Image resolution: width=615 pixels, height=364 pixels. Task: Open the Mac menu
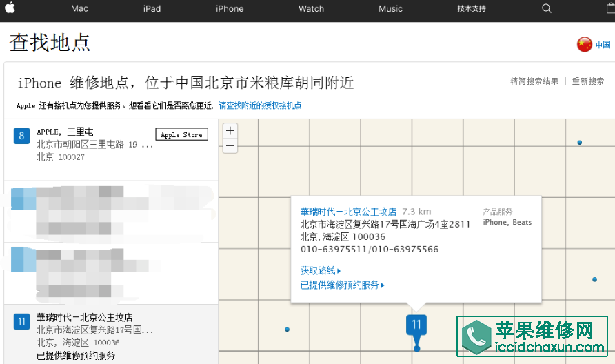[79, 9]
